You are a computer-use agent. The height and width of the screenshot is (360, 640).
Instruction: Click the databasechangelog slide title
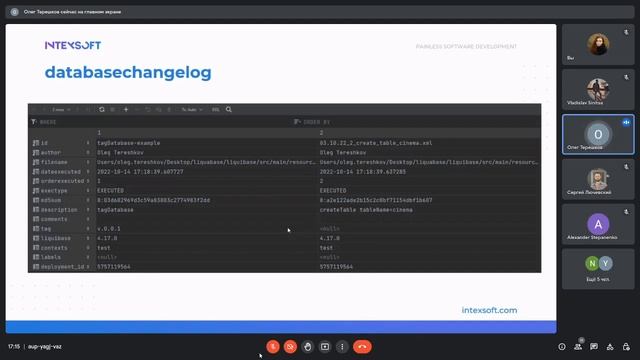coord(128,73)
